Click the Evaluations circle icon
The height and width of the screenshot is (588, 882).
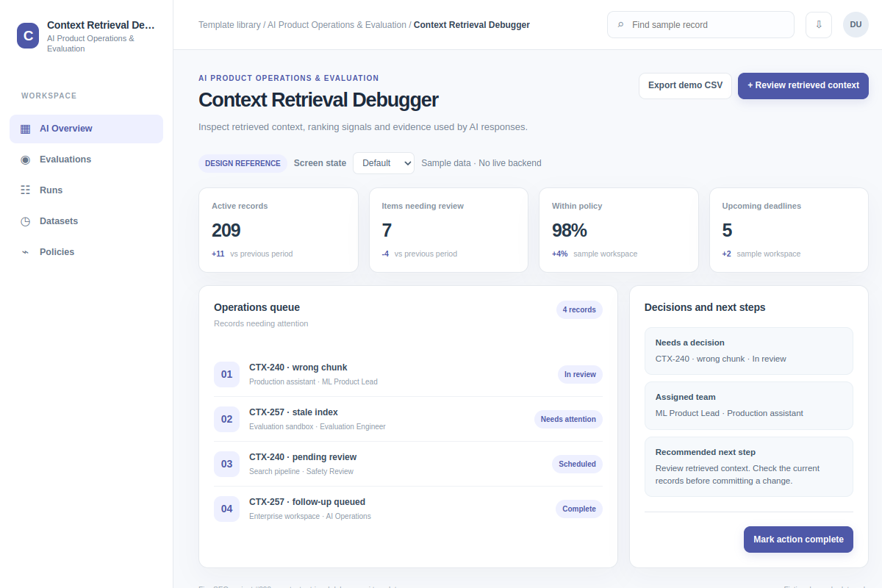[26, 159]
